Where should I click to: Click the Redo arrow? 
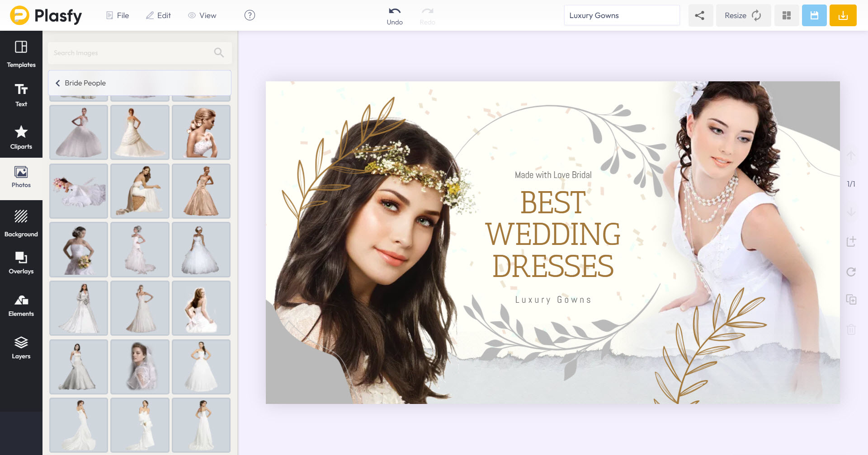(427, 15)
